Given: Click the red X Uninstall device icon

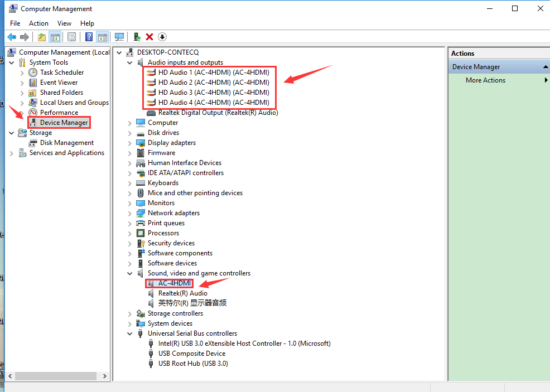Looking at the screenshot, I should click(149, 37).
